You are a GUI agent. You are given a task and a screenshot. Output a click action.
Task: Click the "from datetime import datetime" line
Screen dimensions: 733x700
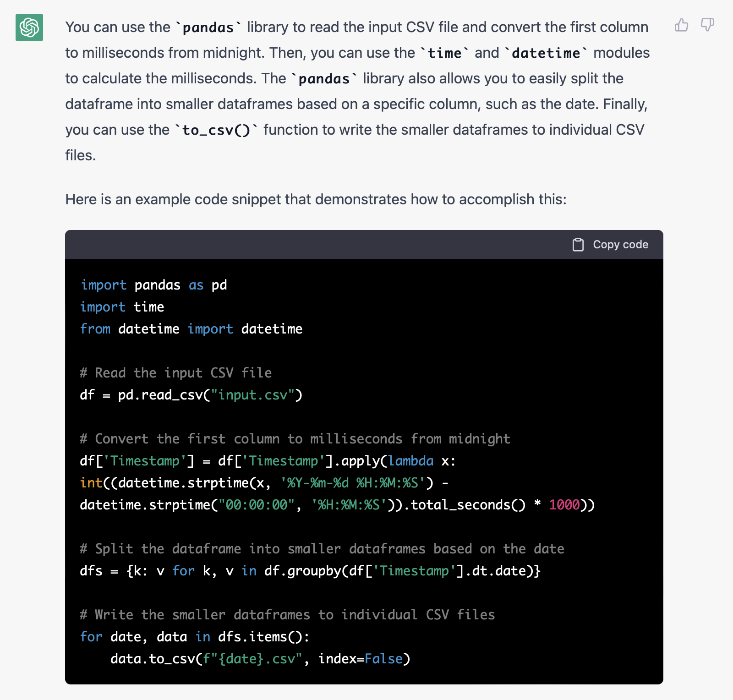tap(191, 329)
